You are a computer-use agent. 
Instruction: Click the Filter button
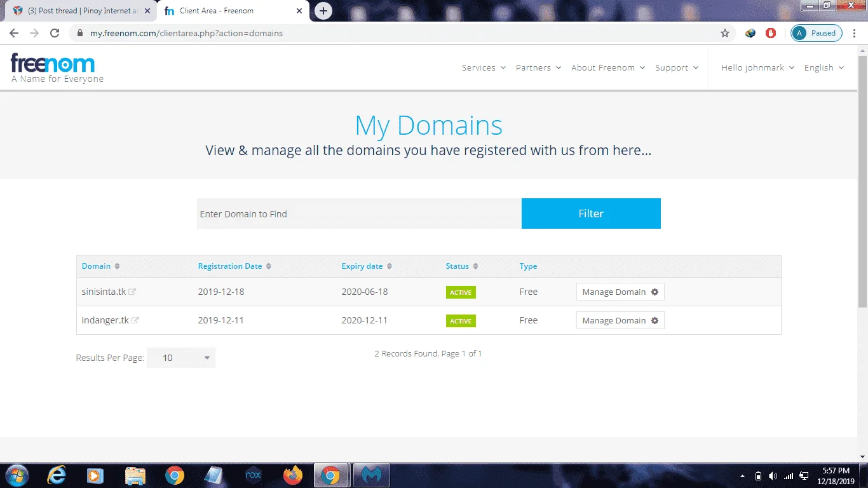point(591,213)
